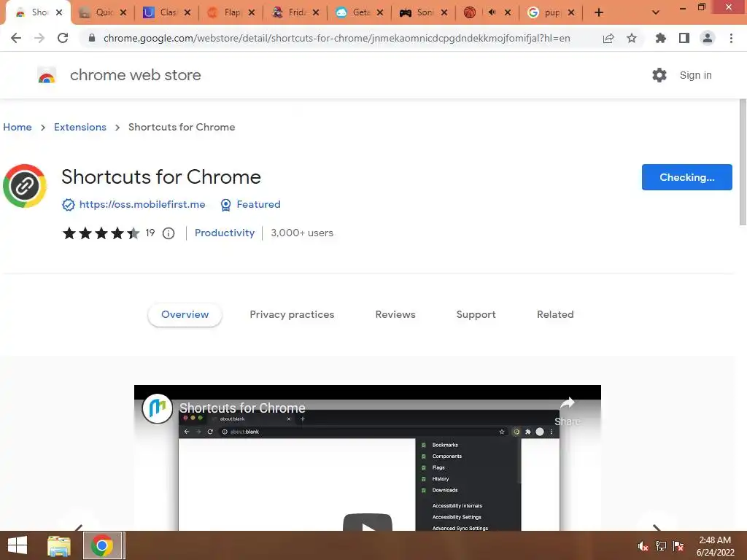Open Chrome's three-dot menu
Image resolution: width=747 pixels, height=560 pixels.
(x=731, y=38)
